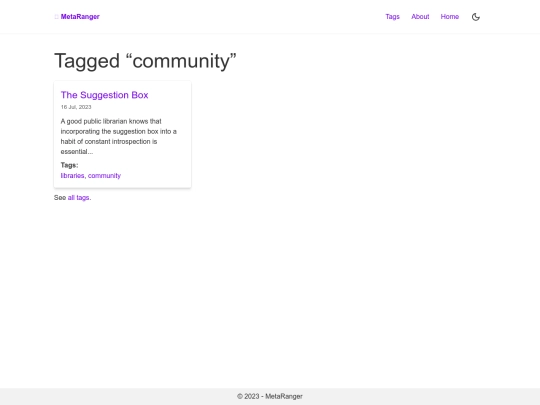Viewport: 540px width, 405px height.
Task: Click the word See before all tags
Action: [x=60, y=198]
